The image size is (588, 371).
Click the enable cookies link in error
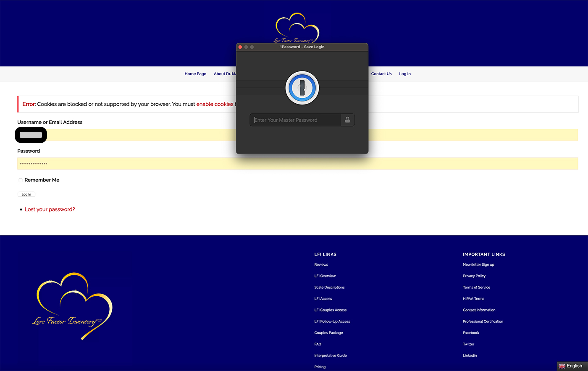tap(215, 104)
